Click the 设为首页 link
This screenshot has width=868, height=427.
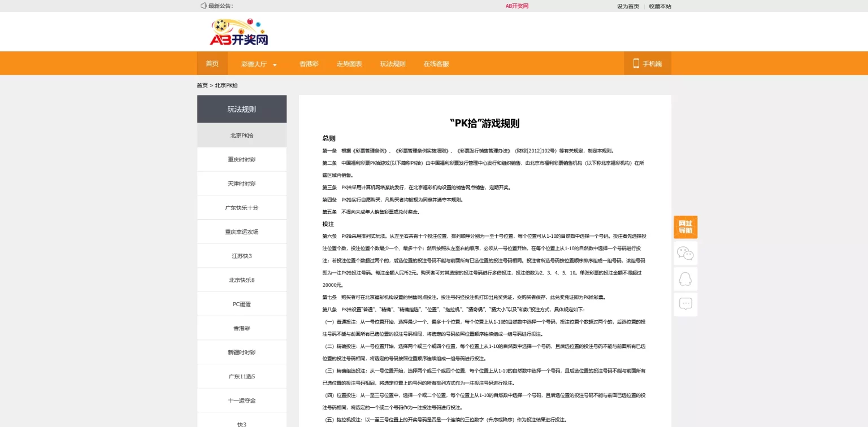click(x=628, y=6)
